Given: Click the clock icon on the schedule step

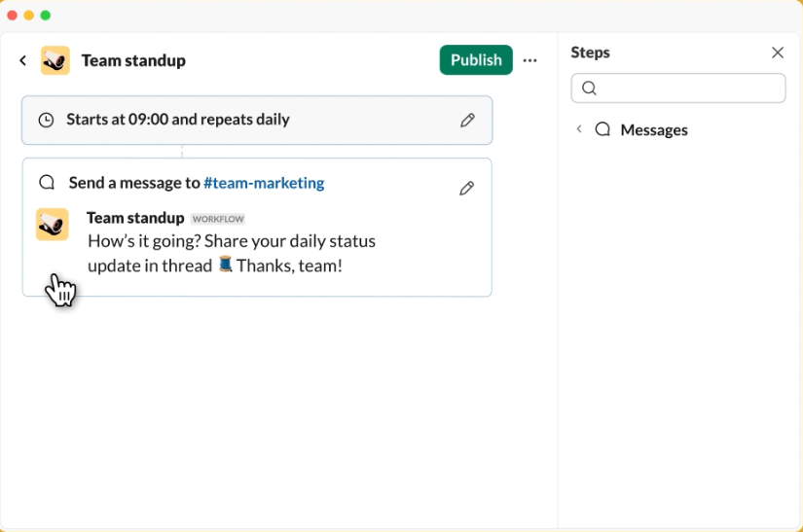Looking at the screenshot, I should [46, 121].
